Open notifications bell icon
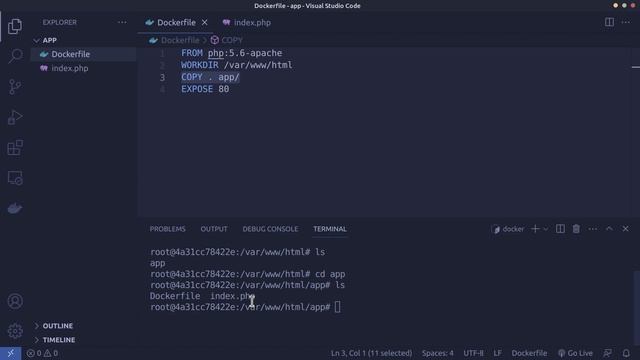 (626, 353)
